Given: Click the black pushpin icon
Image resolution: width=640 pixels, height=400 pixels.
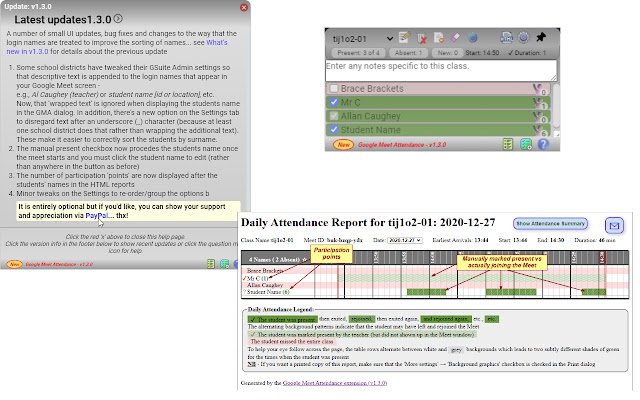Looking at the screenshot, I should point(541,37).
